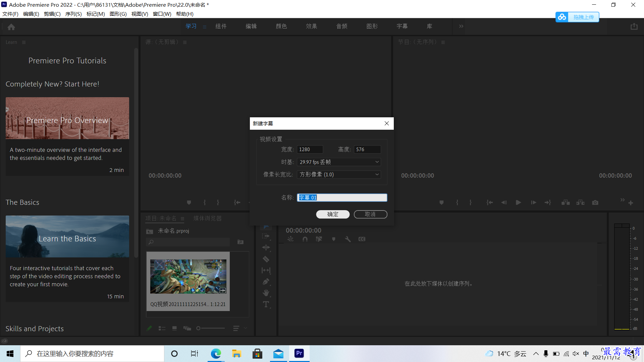Open the 像素长宽比 dropdown
The width and height of the screenshot is (644, 362).
[339, 174]
